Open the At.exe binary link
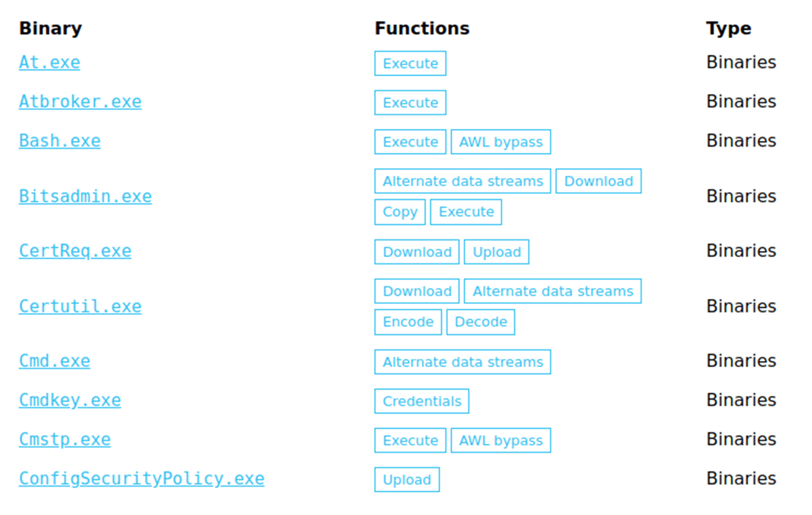The height and width of the screenshot is (515, 812). pos(49,63)
